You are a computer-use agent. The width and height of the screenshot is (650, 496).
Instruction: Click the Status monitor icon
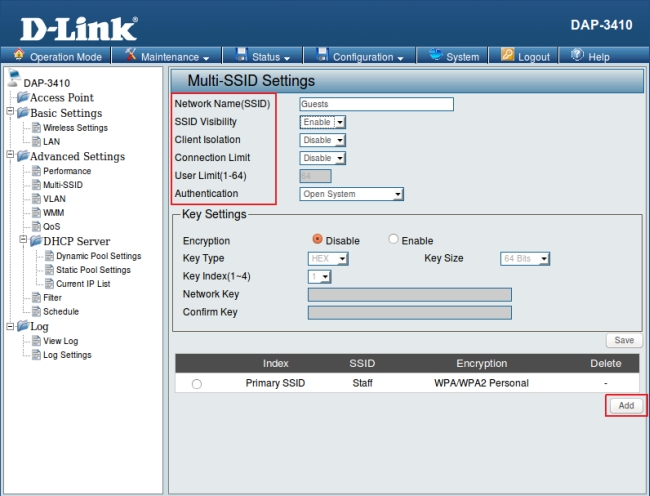coord(241,56)
